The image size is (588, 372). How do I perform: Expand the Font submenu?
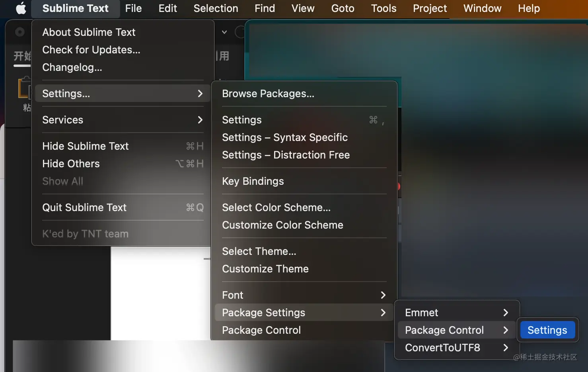[x=304, y=295]
